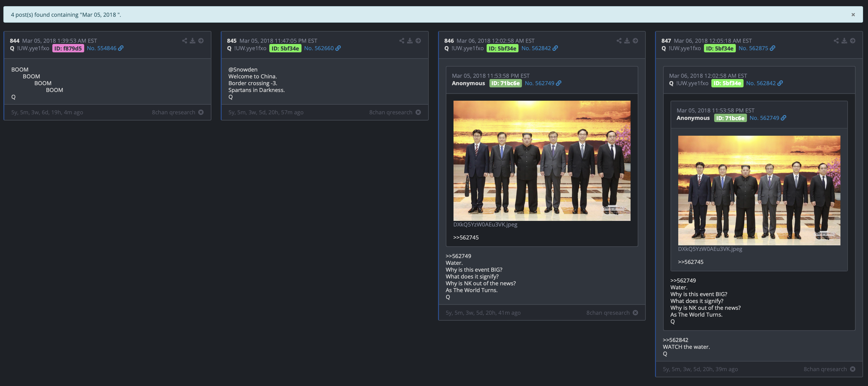Open post link No. 562875
Viewport: 868px width, 386px height.
(x=753, y=48)
